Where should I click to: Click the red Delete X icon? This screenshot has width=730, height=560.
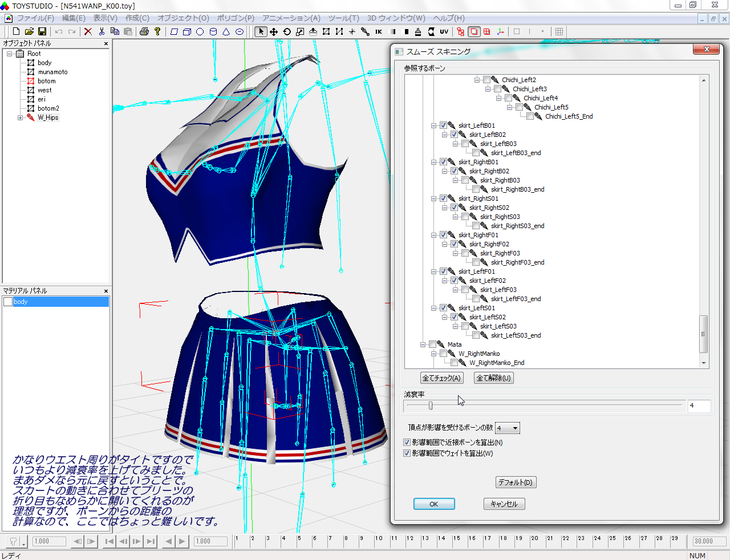(88, 32)
